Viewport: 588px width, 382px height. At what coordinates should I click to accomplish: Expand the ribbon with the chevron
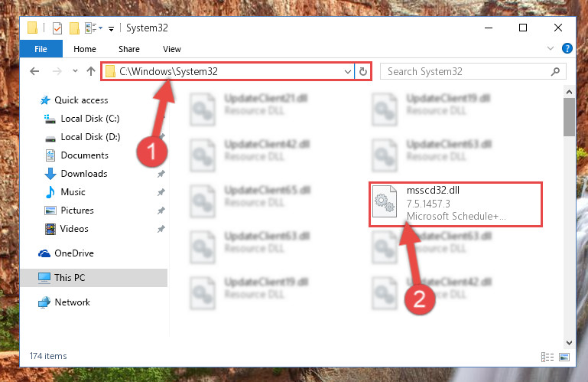[x=550, y=48]
